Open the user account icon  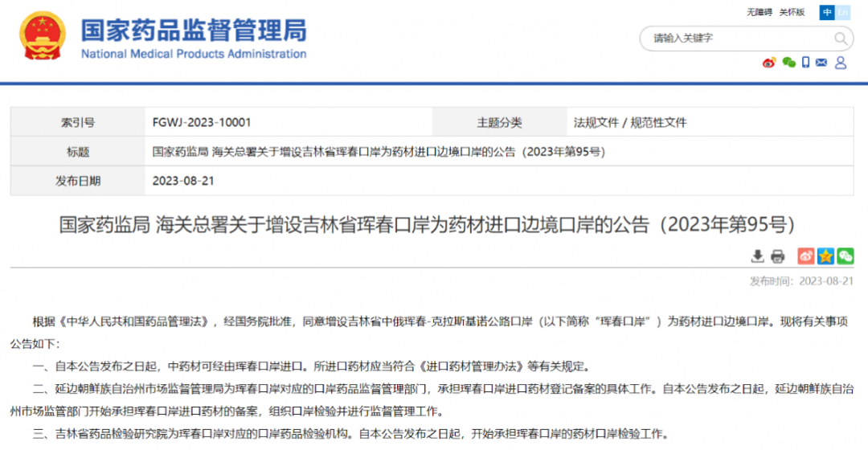click(841, 63)
